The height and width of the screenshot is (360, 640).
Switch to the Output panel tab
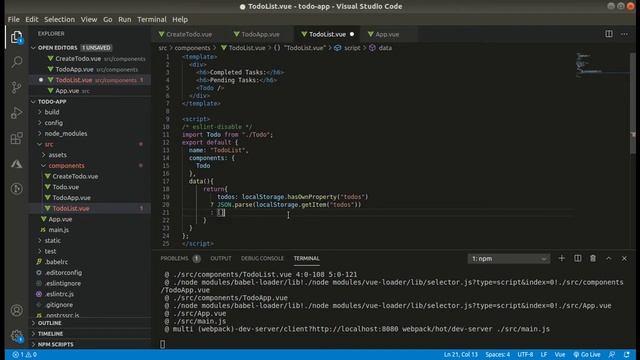click(221, 259)
